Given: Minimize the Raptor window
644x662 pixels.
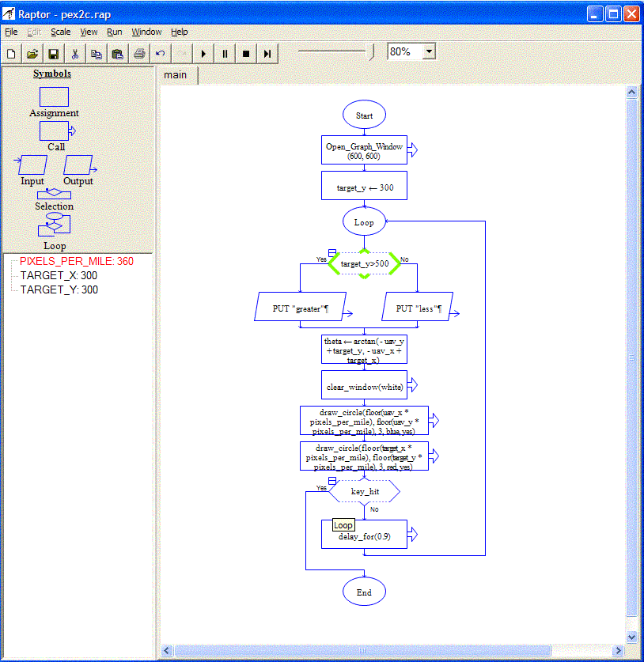Looking at the screenshot, I should click(x=595, y=14).
